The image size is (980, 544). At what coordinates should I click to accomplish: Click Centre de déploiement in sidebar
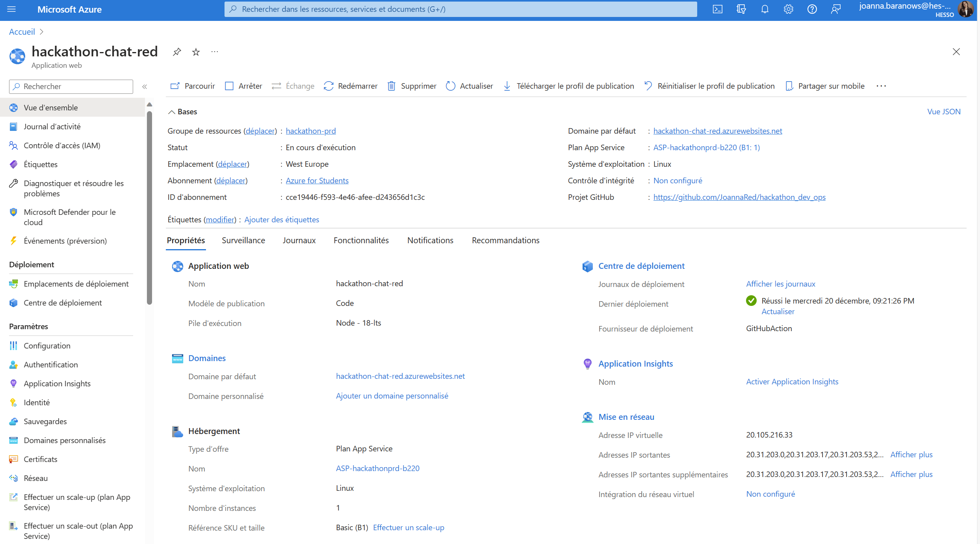(62, 303)
